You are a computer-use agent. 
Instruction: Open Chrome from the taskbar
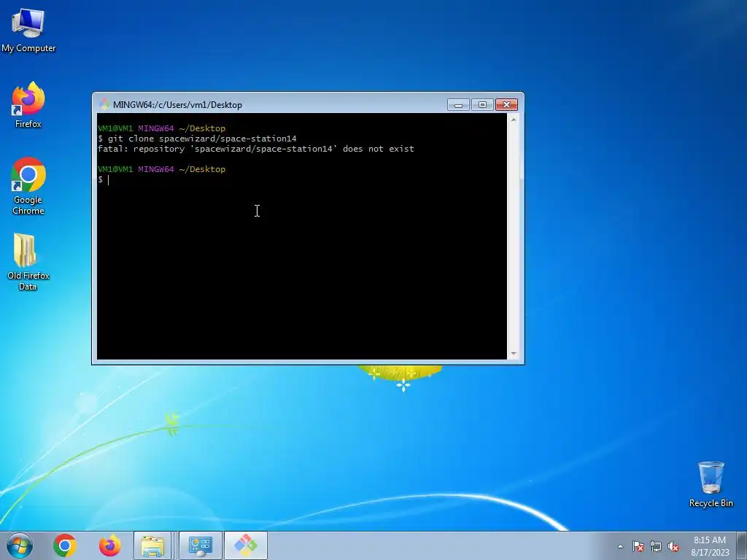(65, 545)
